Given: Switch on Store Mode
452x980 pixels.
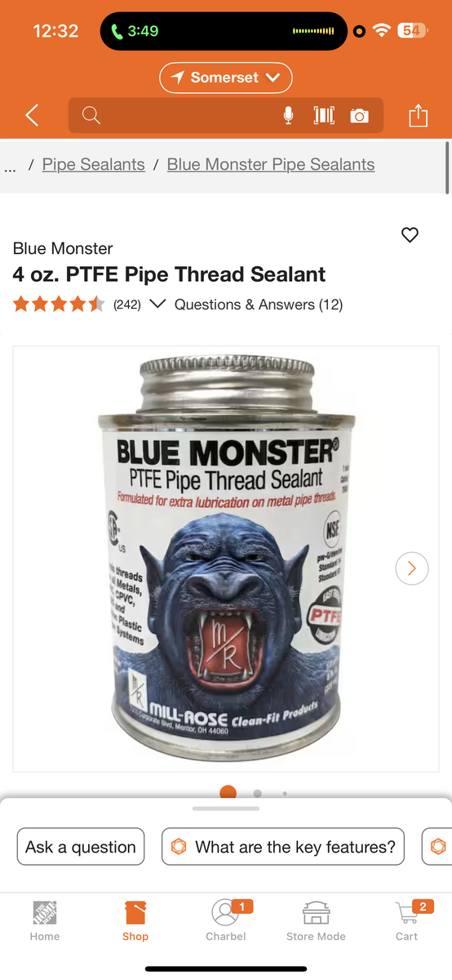Looking at the screenshot, I should 316,920.
